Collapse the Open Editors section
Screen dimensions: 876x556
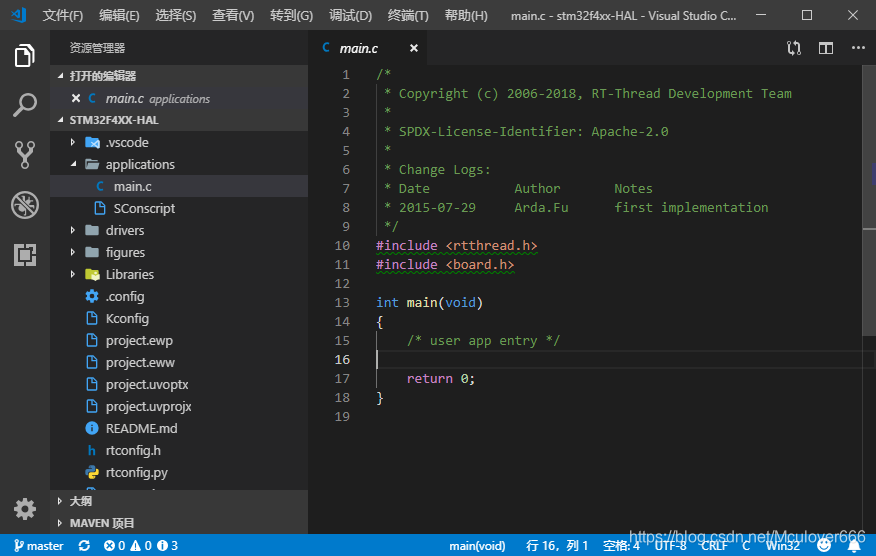[x=60, y=75]
